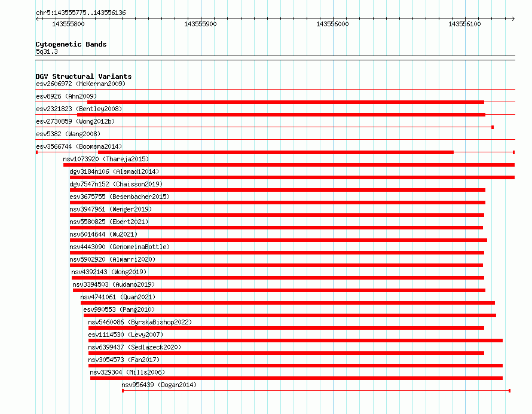Click the red bar under esv3675755 (Besenbacher2015)
Screen dimensions: 532x414
coord(277,203)
